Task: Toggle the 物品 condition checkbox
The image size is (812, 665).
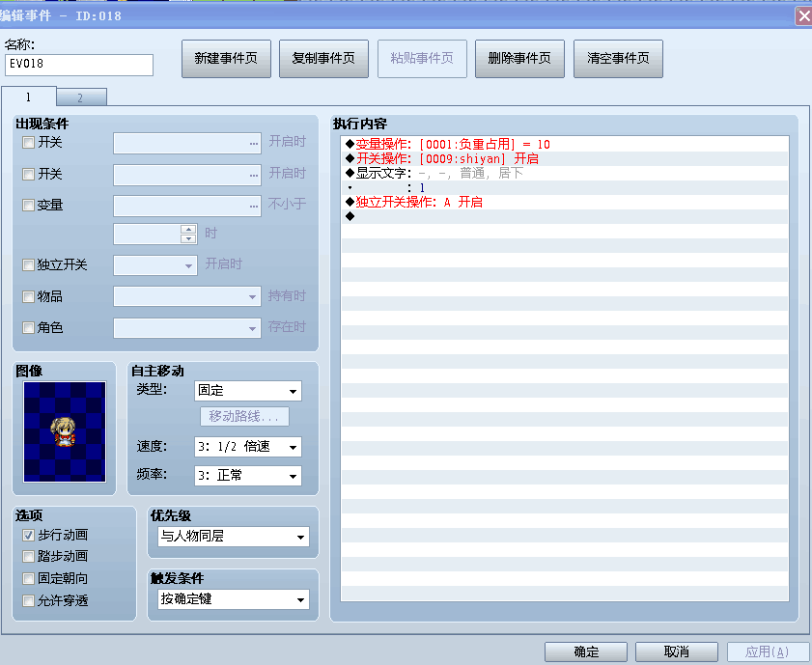Action: point(28,296)
